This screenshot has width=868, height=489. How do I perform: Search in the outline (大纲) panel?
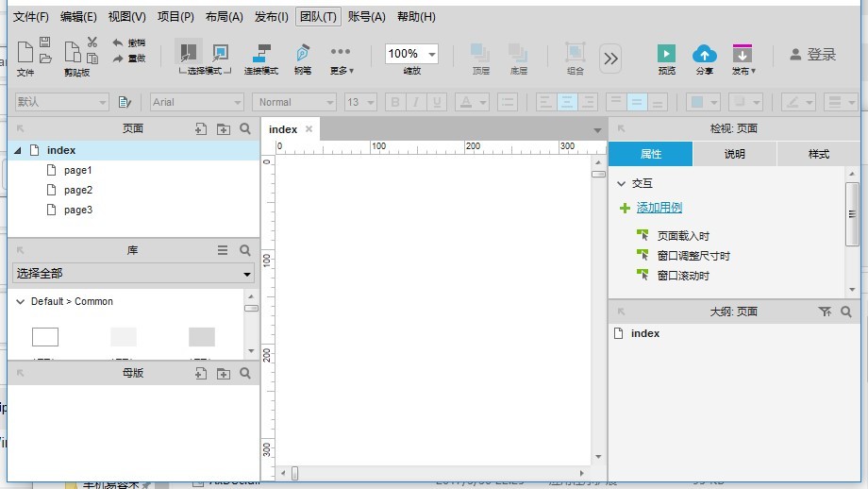(x=846, y=312)
